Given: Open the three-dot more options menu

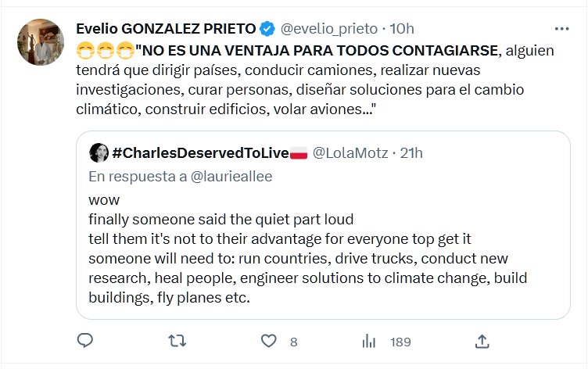Looking at the screenshot, I should (x=562, y=29).
